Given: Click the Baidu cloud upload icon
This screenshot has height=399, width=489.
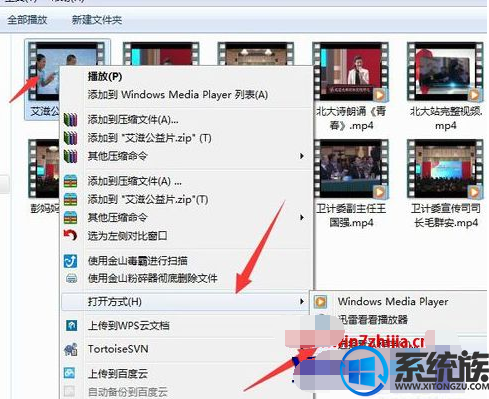Looking at the screenshot, I should pos(70,373).
